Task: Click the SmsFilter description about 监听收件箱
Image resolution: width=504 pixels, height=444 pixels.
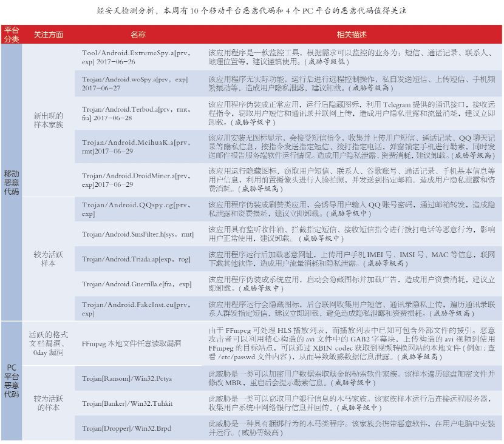Action: coord(352,234)
